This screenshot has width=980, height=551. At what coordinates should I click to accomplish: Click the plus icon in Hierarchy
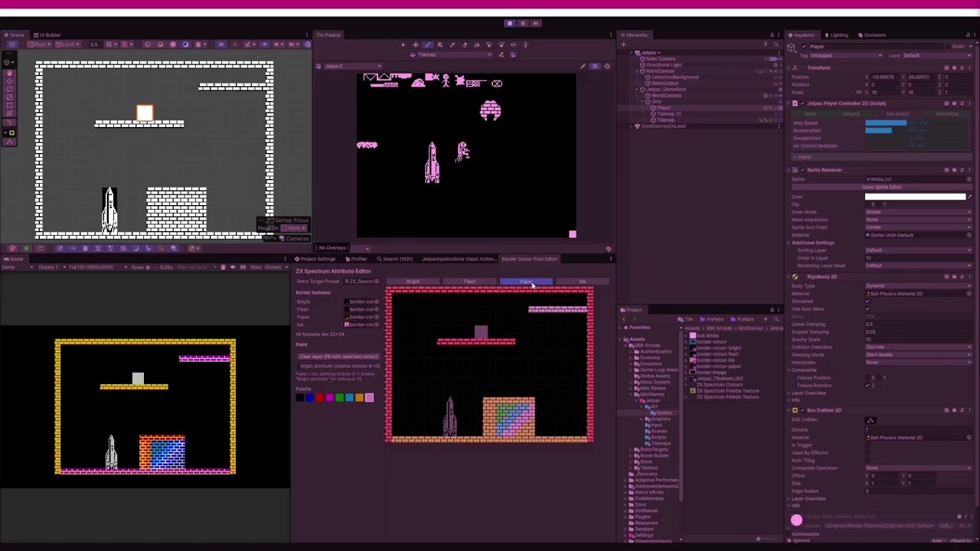[x=625, y=45]
